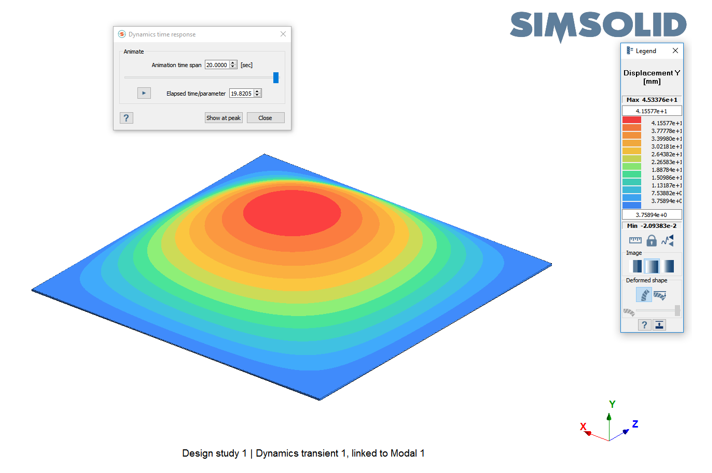Toggle the first deformed shape option

tap(644, 295)
